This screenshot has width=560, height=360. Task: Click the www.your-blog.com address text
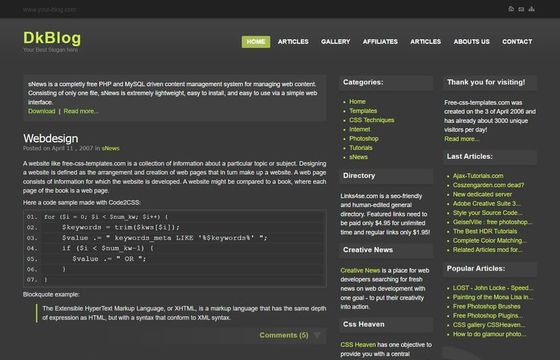[x=50, y=10]
